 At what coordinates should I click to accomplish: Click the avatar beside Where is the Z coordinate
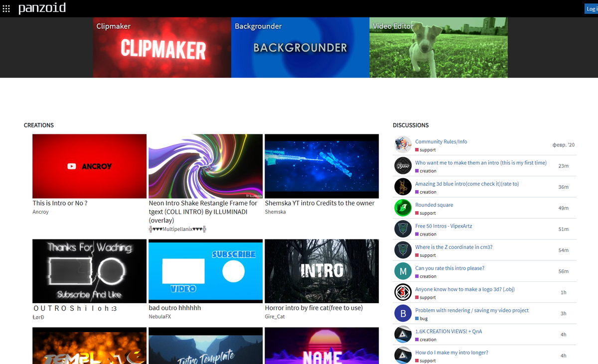click(403, 250)
